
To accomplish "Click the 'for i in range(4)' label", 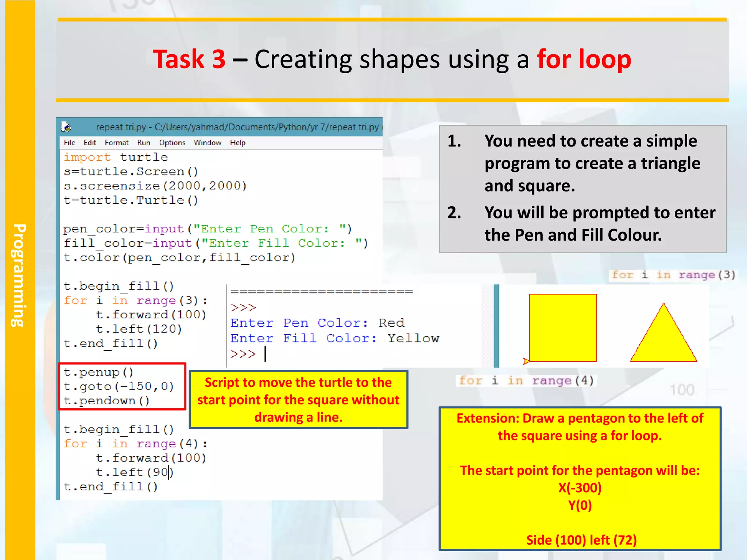I will pos(526,381).
